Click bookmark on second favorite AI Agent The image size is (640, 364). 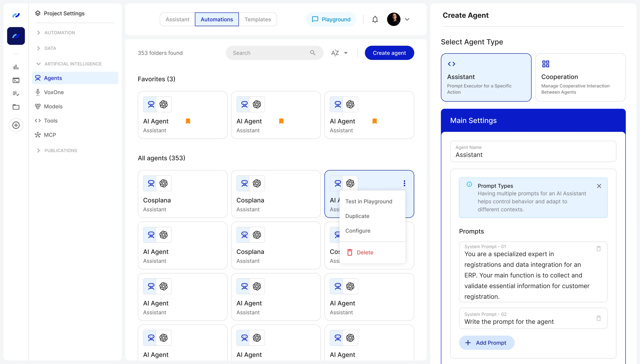coord(281,121)
